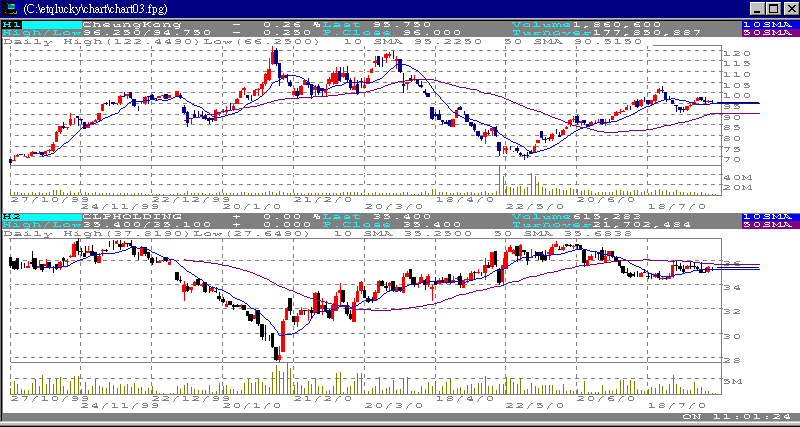Click the 30 SMA 35.6838 readout
The image size is (800, 427).
pos(563,233)
